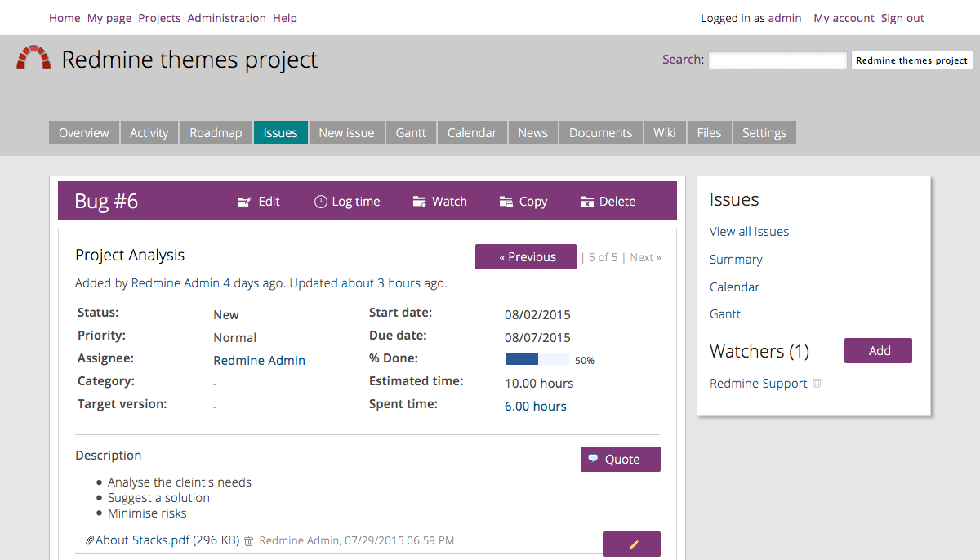This screenshot has height=560, width=980.
Task: Select the Issues tab
Action: click(280, 132)
